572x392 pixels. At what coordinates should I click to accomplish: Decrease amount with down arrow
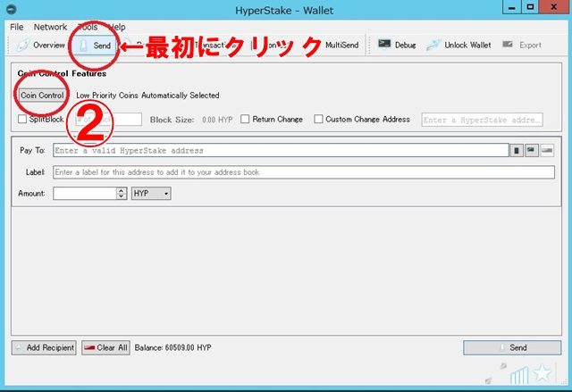click(x=122, y=196)
